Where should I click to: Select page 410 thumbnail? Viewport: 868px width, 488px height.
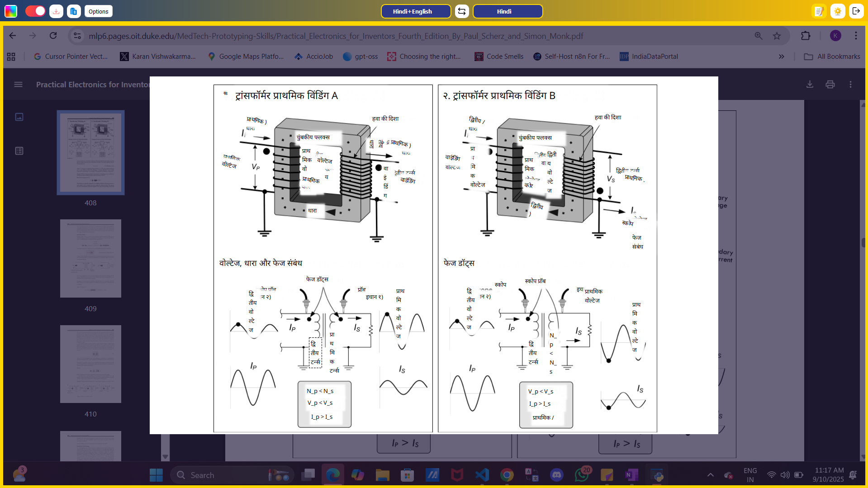coord(90,364)
